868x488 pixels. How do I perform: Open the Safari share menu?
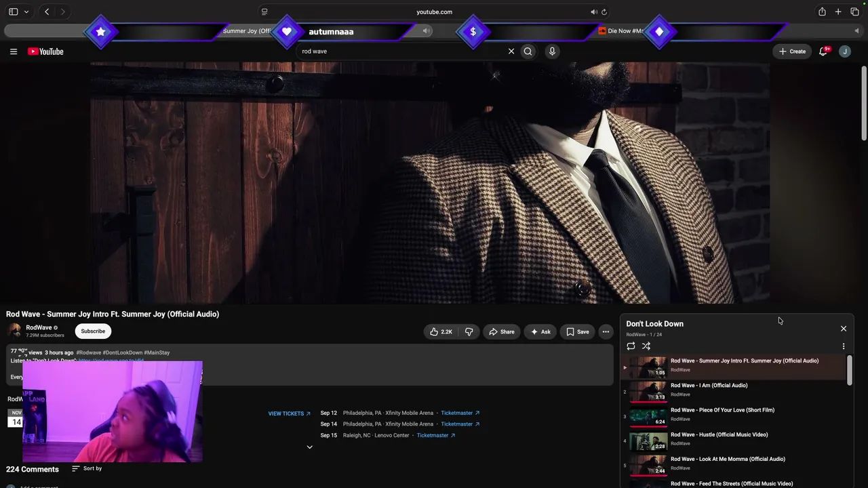point(822,12)
